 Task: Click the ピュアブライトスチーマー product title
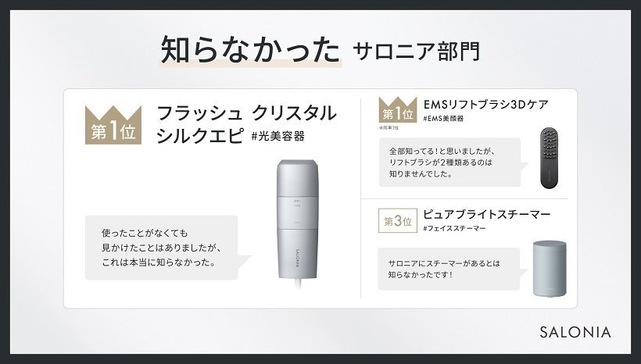click(x=486, y=215)
